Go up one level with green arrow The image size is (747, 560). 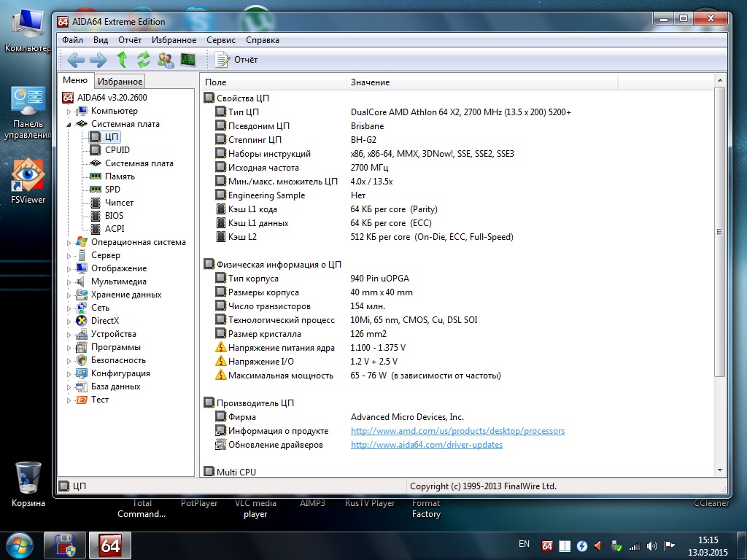(122, 60)
